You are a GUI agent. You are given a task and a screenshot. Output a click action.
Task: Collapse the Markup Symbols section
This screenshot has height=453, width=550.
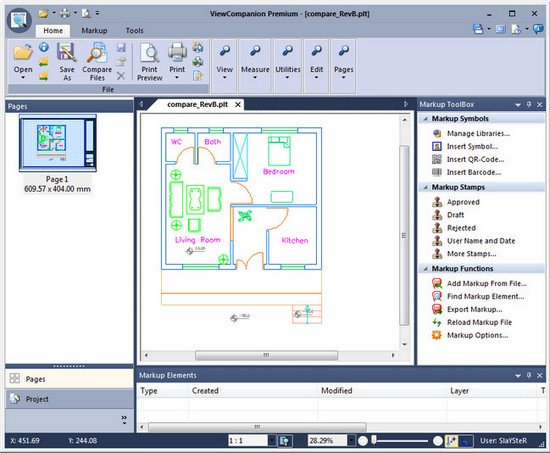click(x=425, y=119)
